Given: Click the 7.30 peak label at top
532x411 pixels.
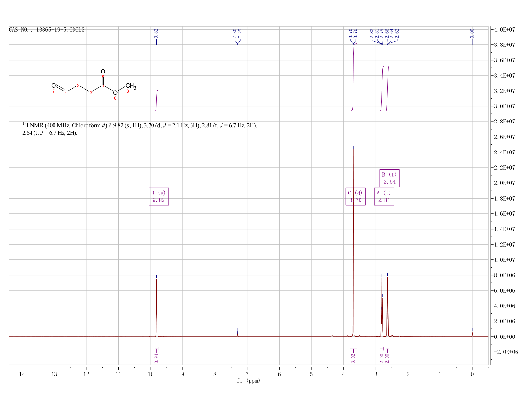Looking at the screenshot, I should coord(235,33).
